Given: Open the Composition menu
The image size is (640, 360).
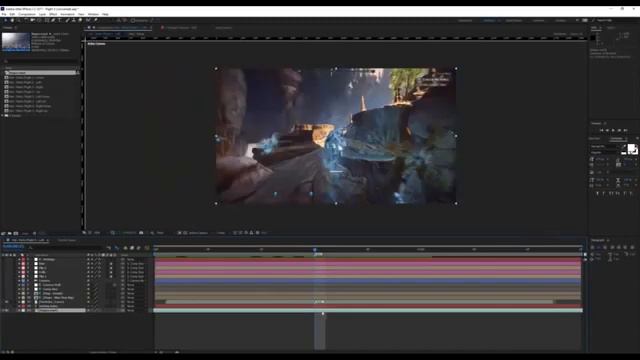Looking at the screenshot, I should (x=27, y=14).
